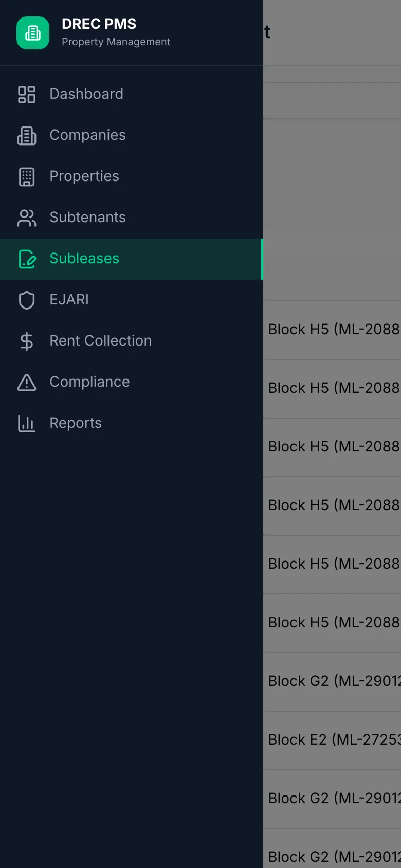Go to the Companies section
Screen dimensions: 401x868
point(132,135)
